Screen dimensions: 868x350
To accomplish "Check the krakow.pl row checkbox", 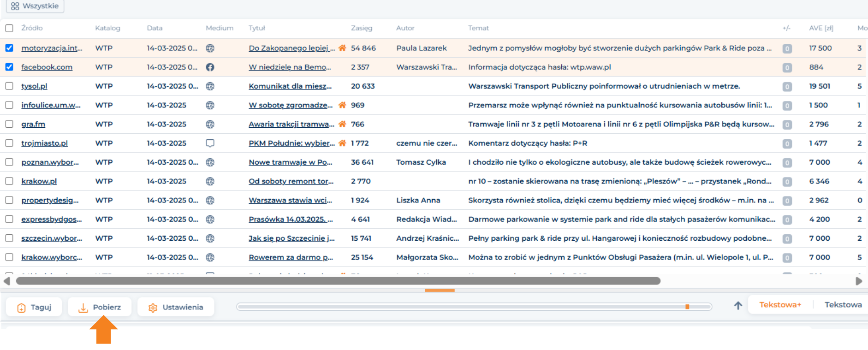I will (9, 181).
